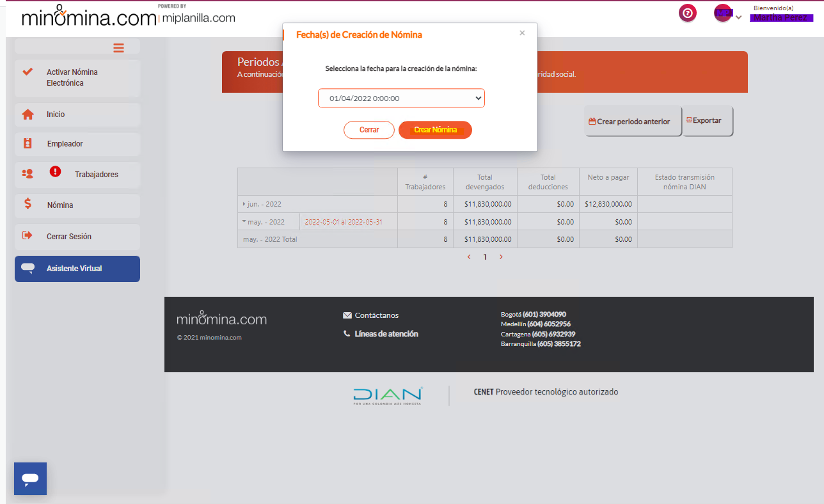
Task: Click the Trabajadores people icon
Action: (x=28, y=173)
